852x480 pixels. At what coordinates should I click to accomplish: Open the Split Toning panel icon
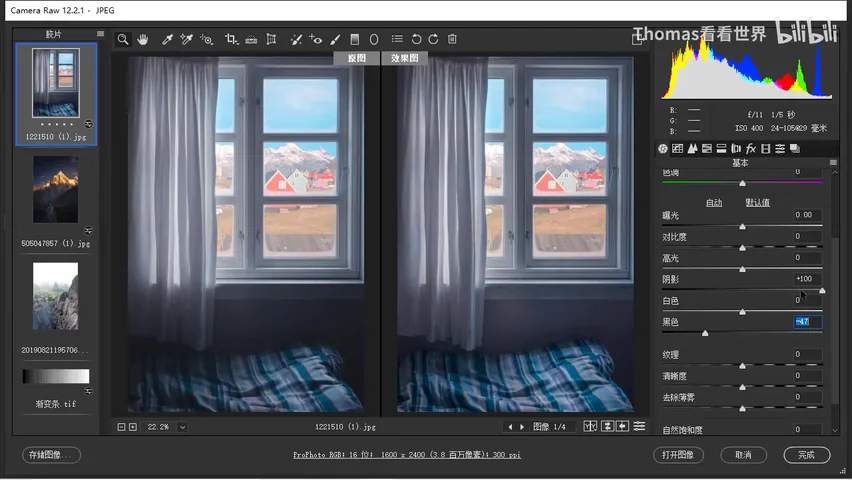[x=722, y=148]
